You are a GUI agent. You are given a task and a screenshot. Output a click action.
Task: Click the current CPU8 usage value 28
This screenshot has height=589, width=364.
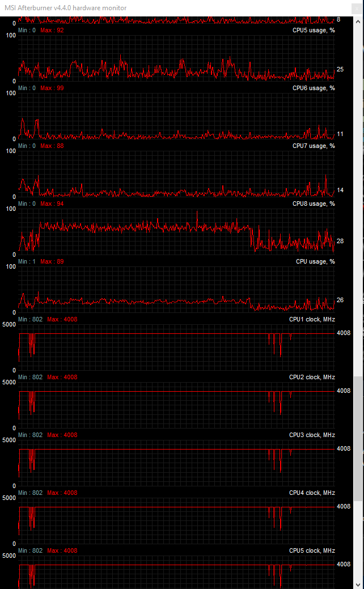click(340, 241)
